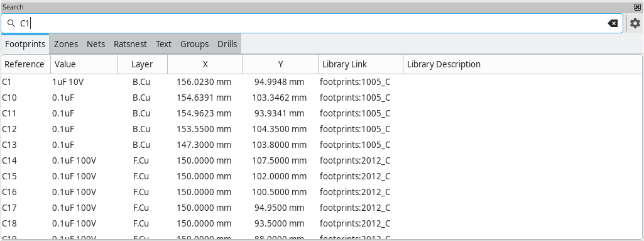Switch to the Nets tab
Viewport: 644px width, 241px height.
(96, 44)
